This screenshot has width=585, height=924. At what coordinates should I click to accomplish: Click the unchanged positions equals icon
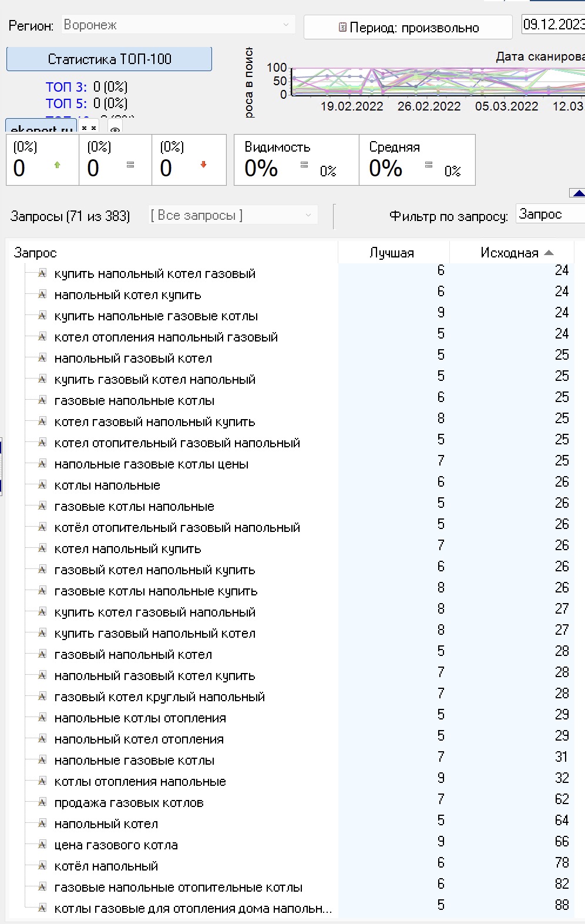click(x=130, y=165)
